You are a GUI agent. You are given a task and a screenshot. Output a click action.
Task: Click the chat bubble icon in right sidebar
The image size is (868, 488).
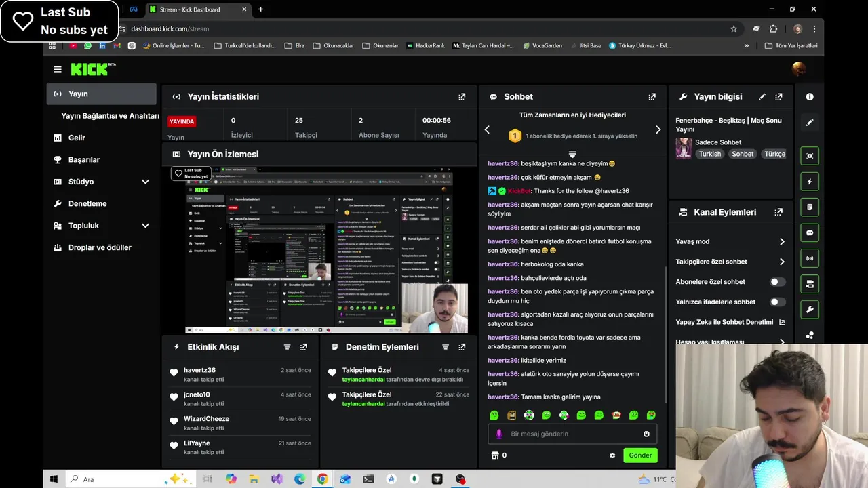coord(810,232)
